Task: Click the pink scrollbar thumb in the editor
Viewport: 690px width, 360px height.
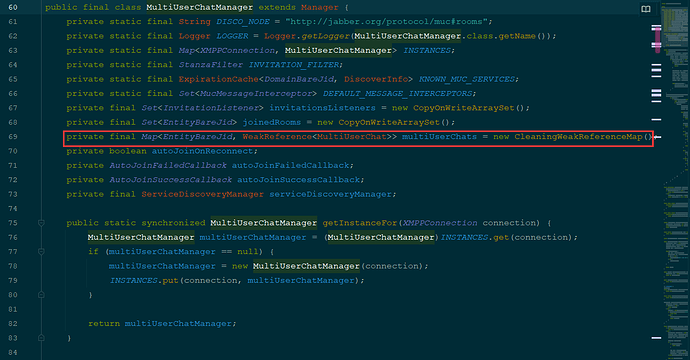Action: 657,39
